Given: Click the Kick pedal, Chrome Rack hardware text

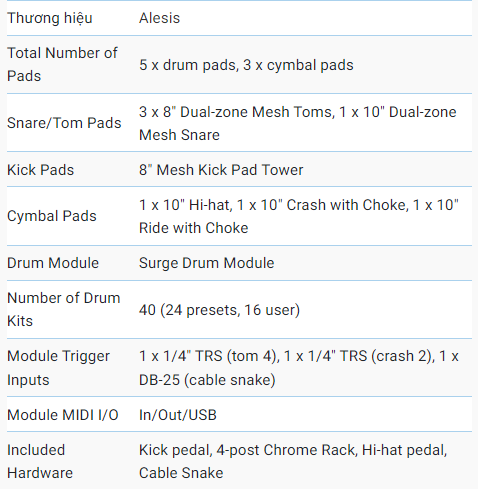Looking at the screenshot, I should 293,461.
